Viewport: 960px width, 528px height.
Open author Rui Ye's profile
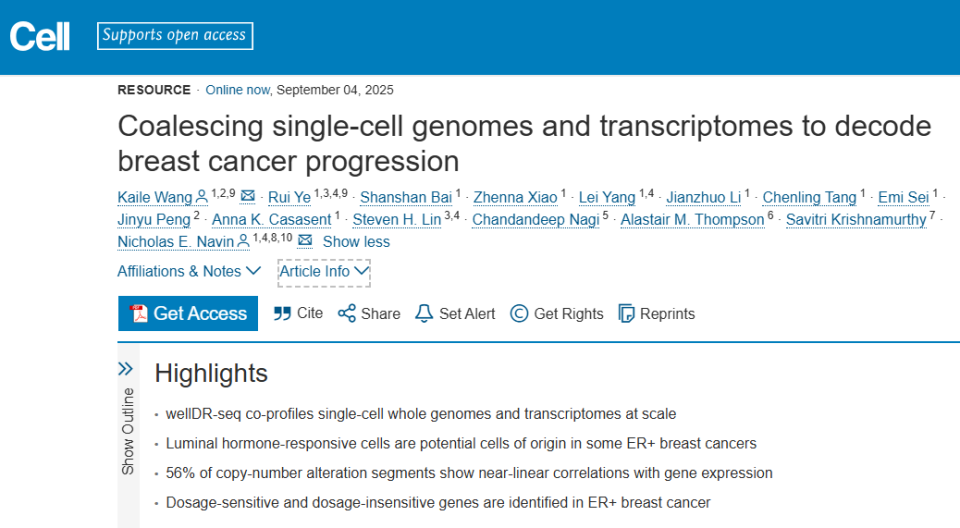(x=289, y=197)
